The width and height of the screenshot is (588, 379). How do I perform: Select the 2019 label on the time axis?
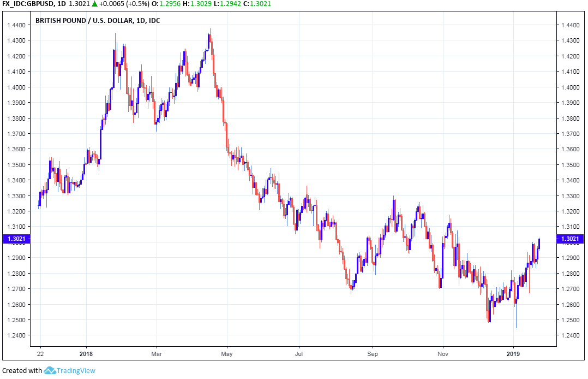tap(513, 354)
